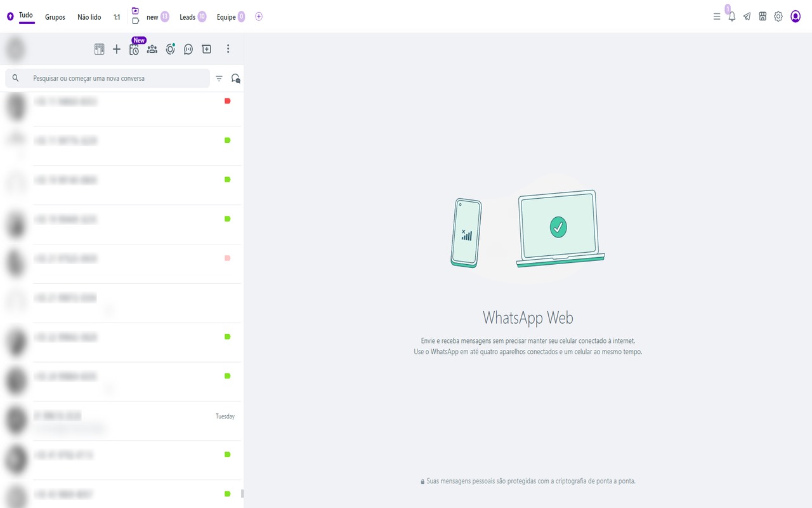Screen dimensions: 812x508
Task: Select the 1:1 tab
Action: point(117,17)
